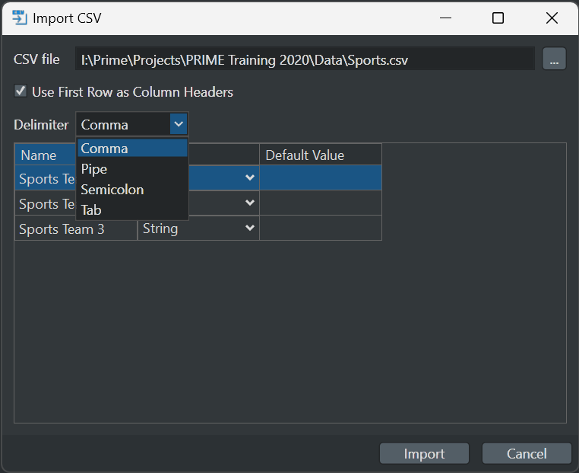Click the Import button

point(424,453)
